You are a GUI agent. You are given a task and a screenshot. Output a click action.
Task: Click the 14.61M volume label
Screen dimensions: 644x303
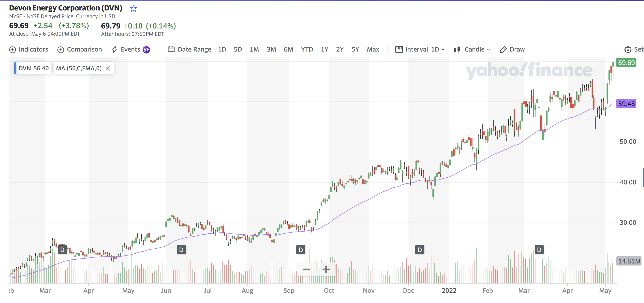point(629,261)
